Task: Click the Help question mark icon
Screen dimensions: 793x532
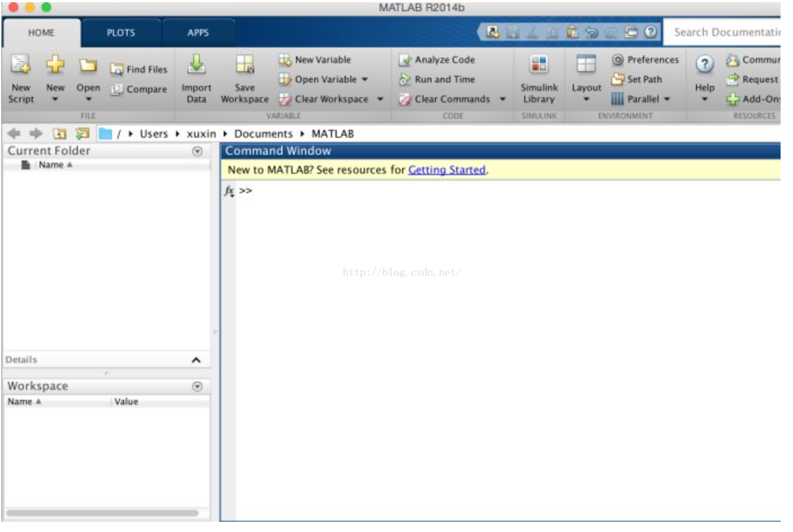Action: click(704, 64)
